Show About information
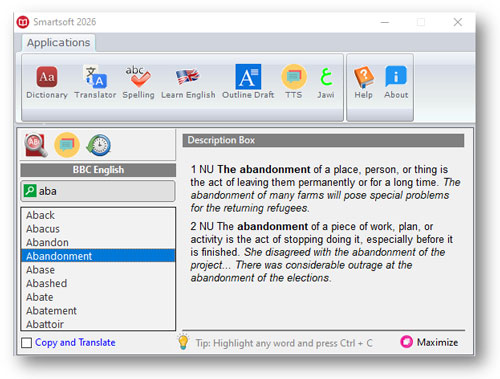 pos(396,82)
